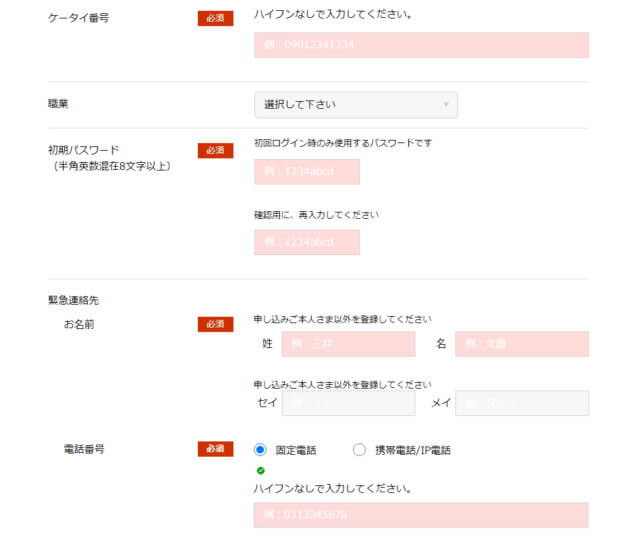Viewport: 638px width, 540px height.
Task: Click the メイ katakana input field
Action: (522, 403)
